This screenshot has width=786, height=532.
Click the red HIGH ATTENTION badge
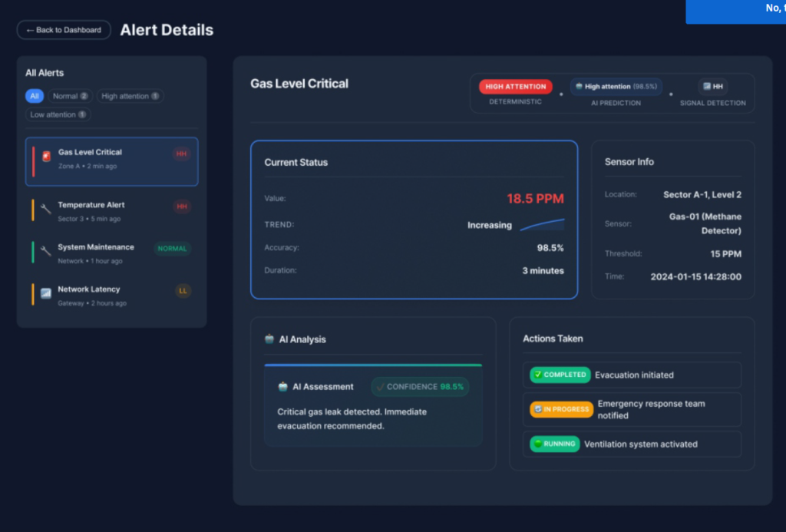coord(515,86)
